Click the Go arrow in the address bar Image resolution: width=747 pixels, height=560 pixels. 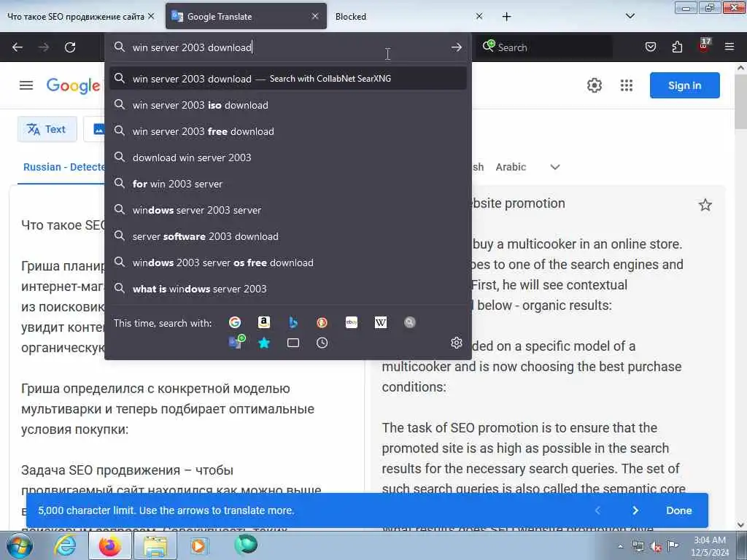click(457, 47)
